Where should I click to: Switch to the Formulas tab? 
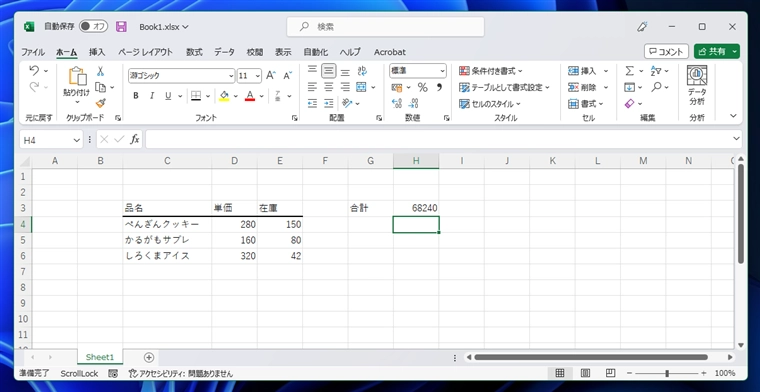[194, 52]
